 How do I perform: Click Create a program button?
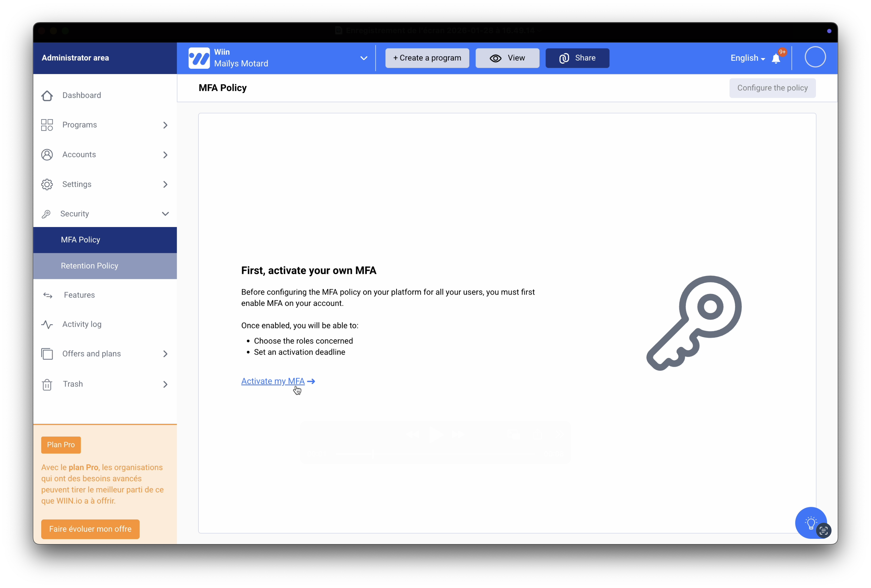[x=427, y=58]
